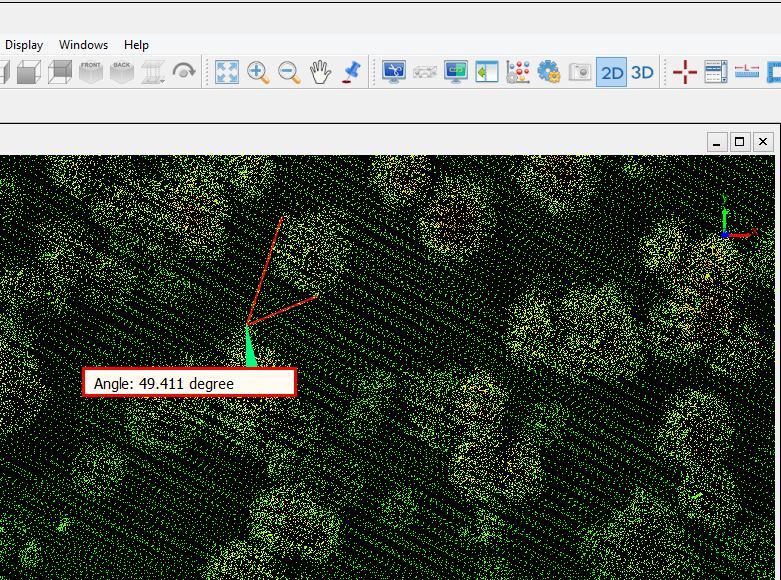The image size is (781, 580).
Task: Open the Display menu
Action: click(24, 45)
